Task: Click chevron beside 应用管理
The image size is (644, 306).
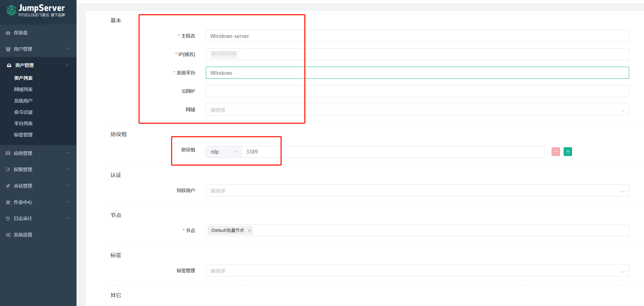Action: point(67,153)
